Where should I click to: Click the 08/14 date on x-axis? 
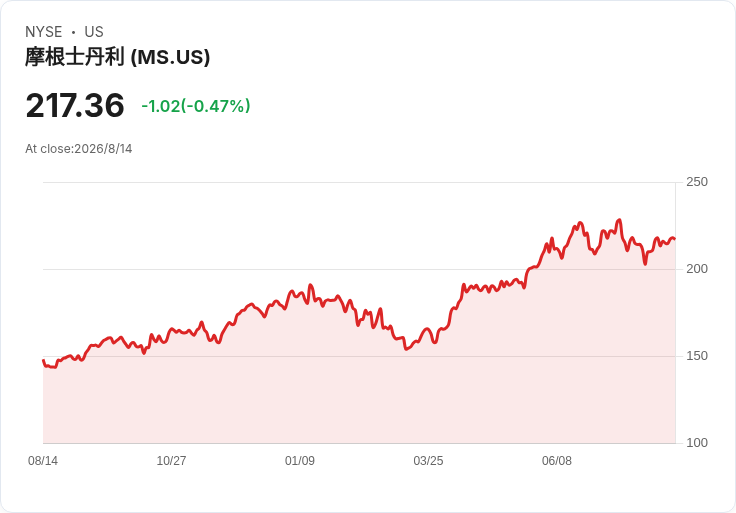[x=43, y=461]
